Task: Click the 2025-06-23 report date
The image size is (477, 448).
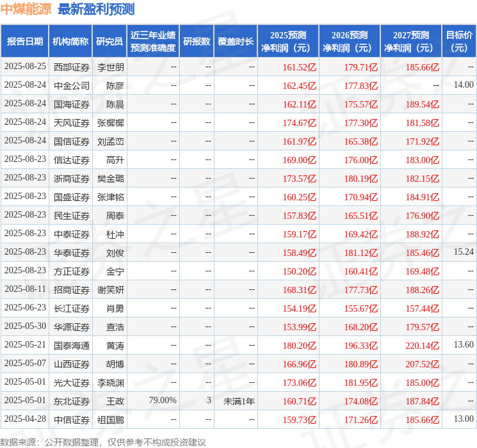Action: click(25, 307)
